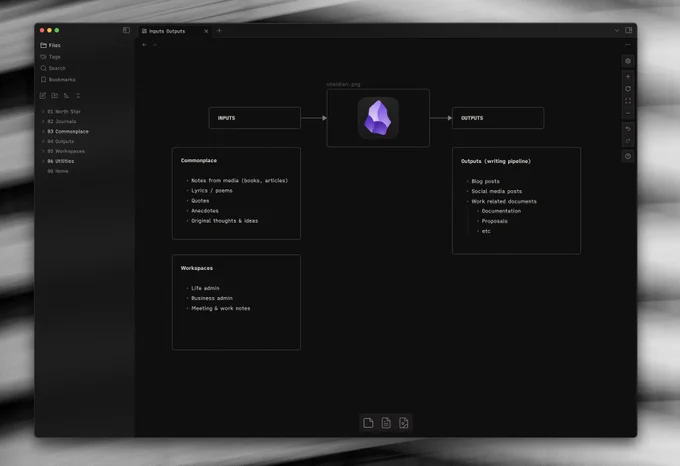Open Tags pane
The width and height of the screenshot is (680, 466).
pos(50,57)
